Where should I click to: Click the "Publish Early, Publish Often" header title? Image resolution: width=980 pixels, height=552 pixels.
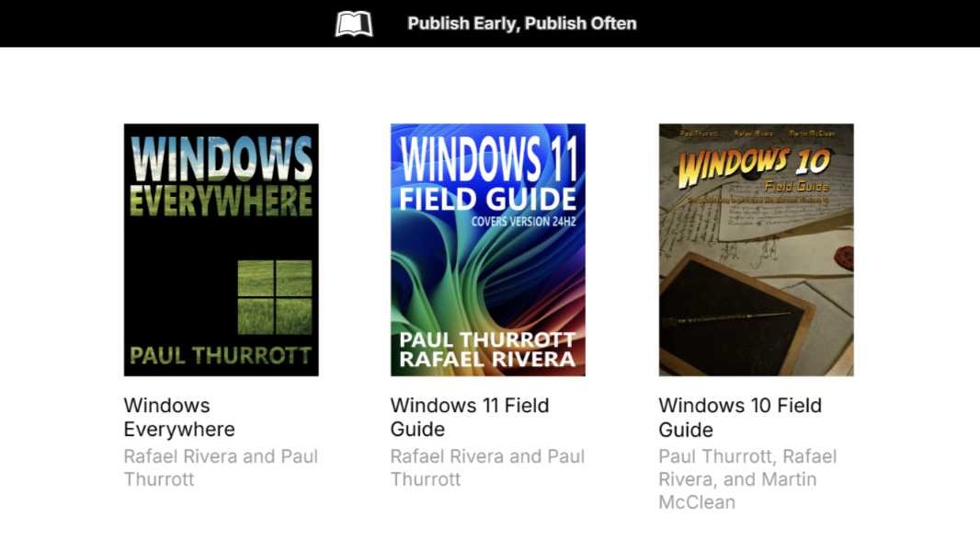coord(524,23)
